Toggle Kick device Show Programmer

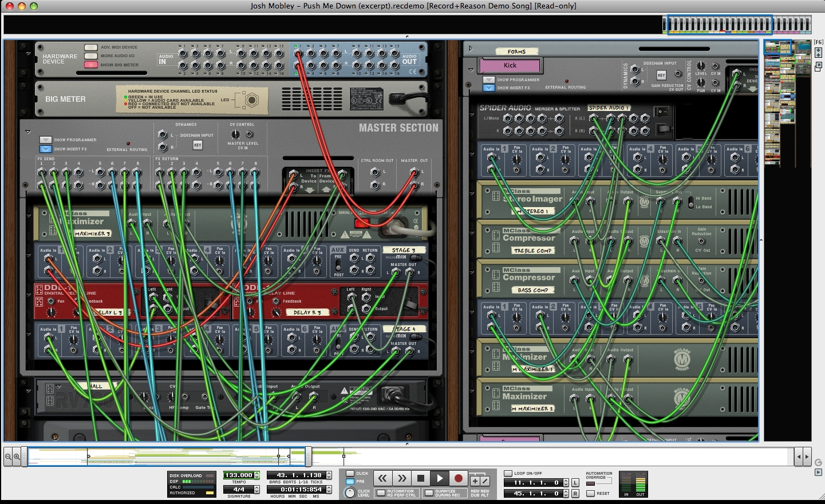coord(488,80)
